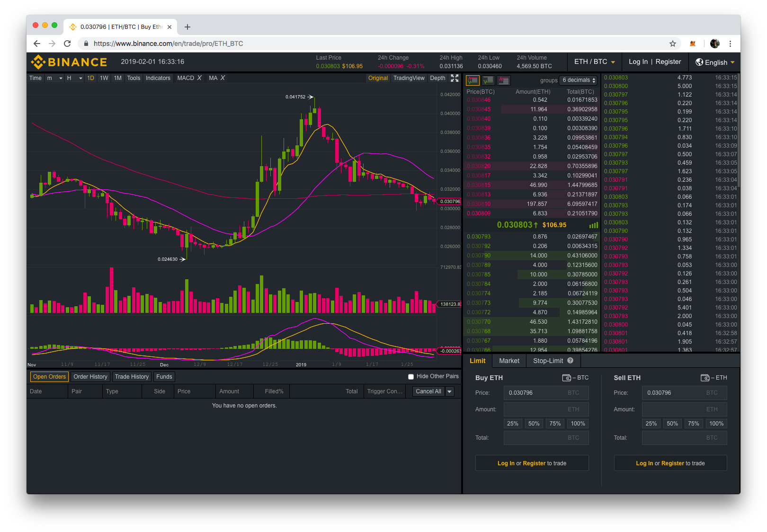Select the 1M chart interval

point(118,78)
